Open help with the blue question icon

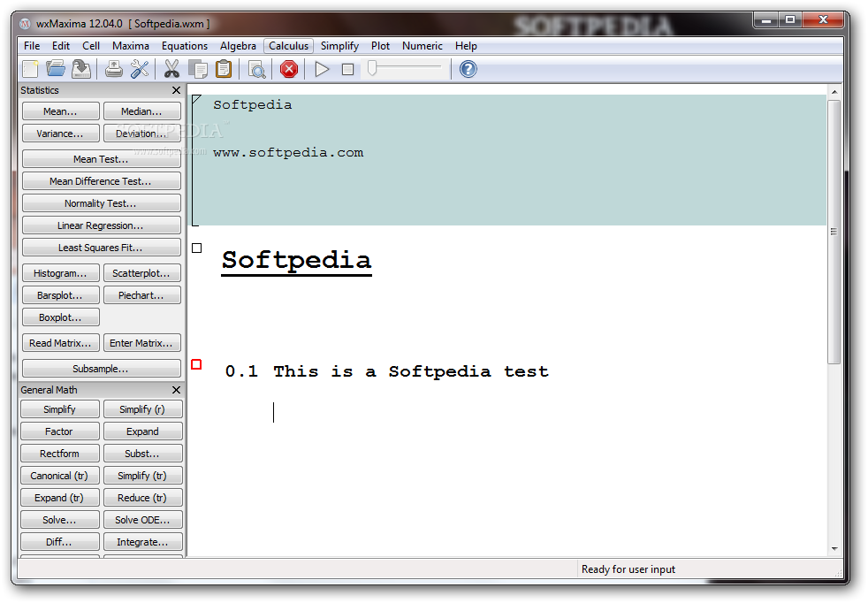click(x=468, y=69)
